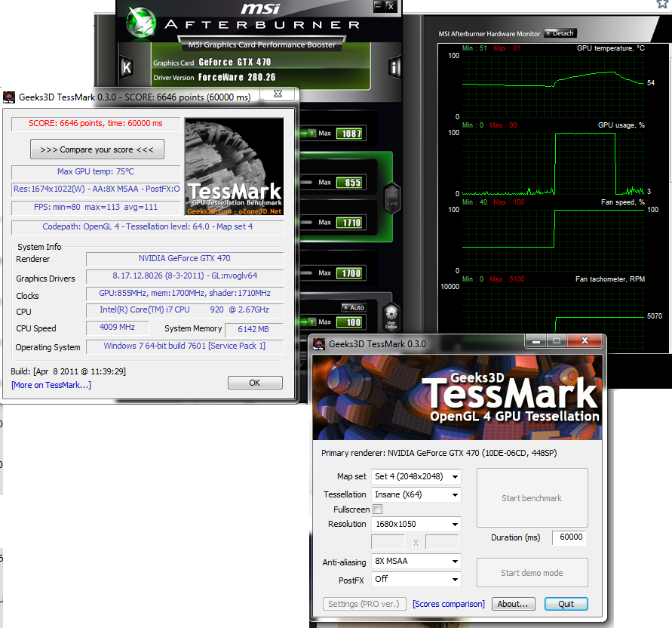672x628 pixels.
Task: Open the Resolution dropdown
Action: [x=416, y=524]
